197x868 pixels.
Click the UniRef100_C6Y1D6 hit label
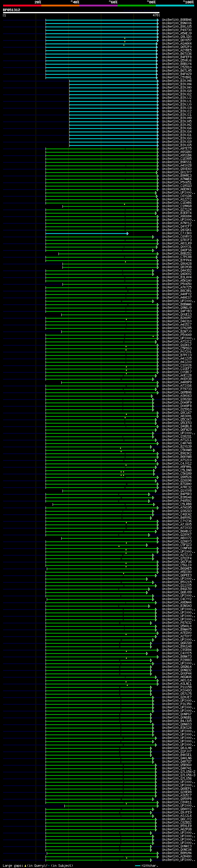point(177,196)
